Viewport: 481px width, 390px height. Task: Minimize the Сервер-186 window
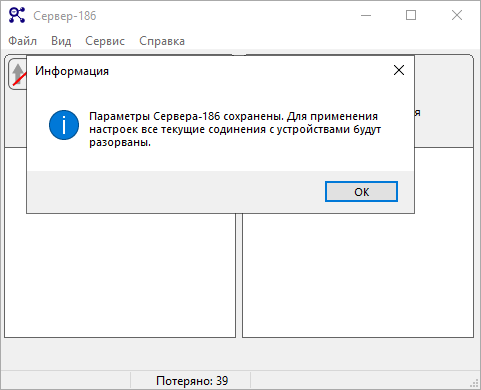[x=366, y=15]
